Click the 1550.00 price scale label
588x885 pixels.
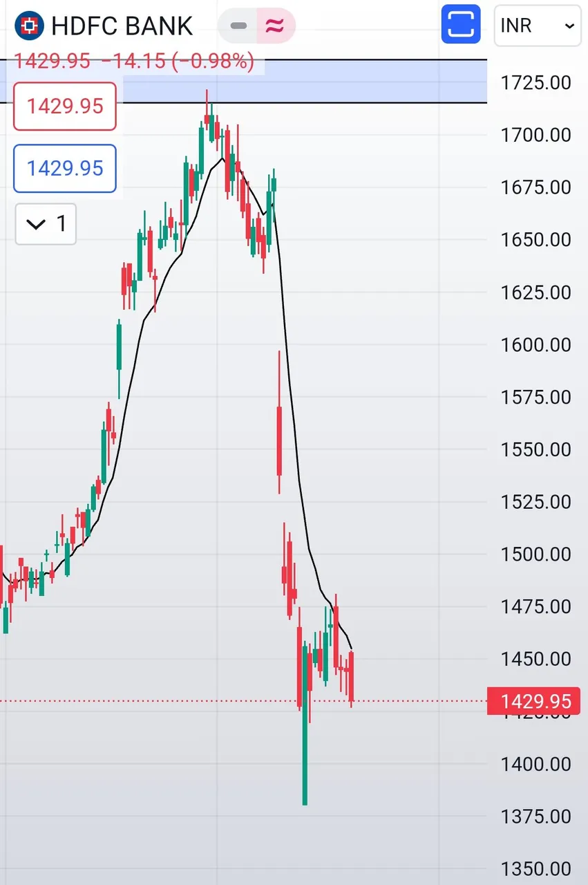(x=535, y=449)
